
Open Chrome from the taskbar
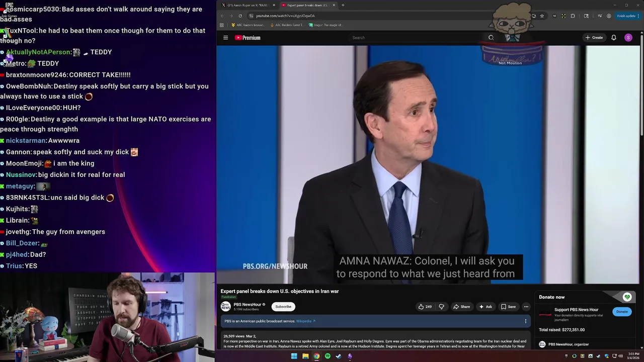[x=316, y=356]
